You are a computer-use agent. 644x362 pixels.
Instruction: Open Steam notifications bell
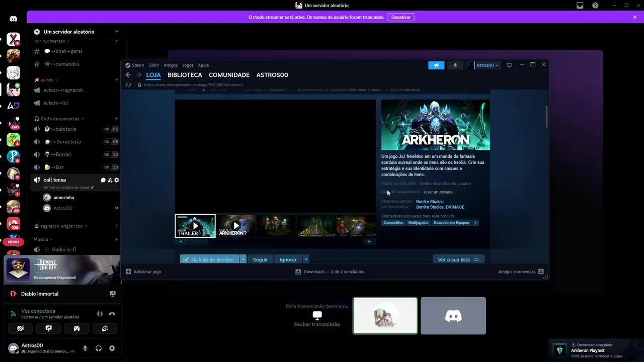click(455, 65)
